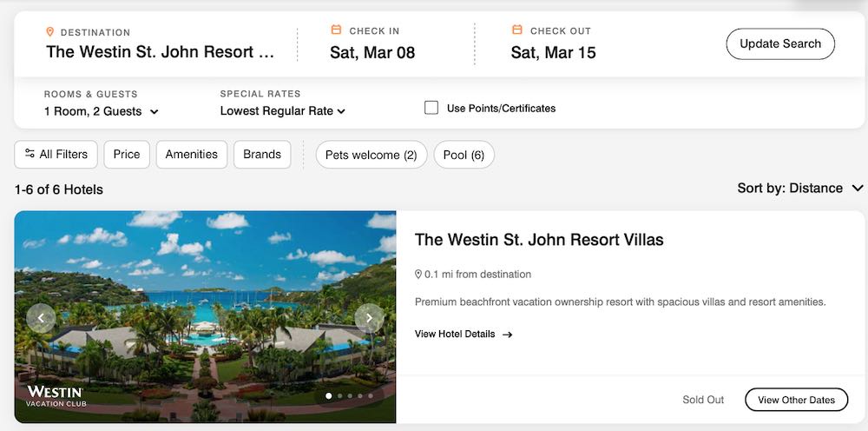This screenshot has width=868, height=431.
Task: Toggle the Pets welcome (2) filter
Action: pyautogui.click(x=371, y=155)
